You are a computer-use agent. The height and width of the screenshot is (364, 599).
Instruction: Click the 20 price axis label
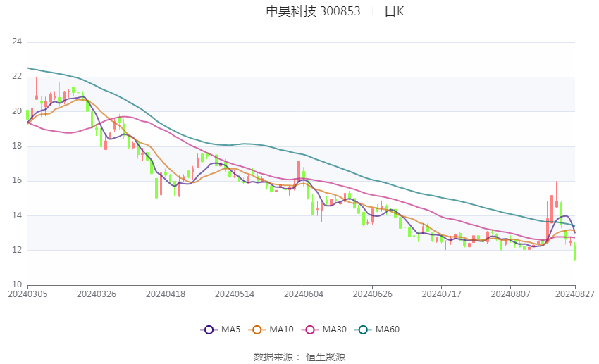17,111
